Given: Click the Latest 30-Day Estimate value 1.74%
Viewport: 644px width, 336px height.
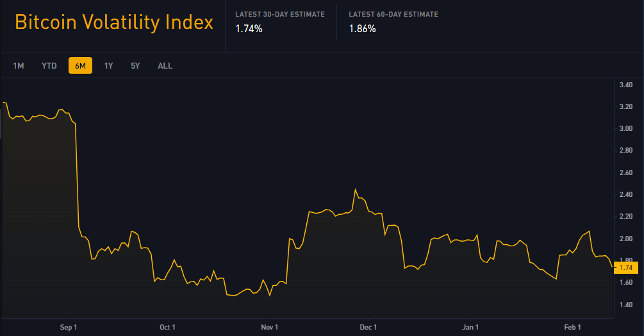Looking at the screenshot, I should [x=249, y=29].
